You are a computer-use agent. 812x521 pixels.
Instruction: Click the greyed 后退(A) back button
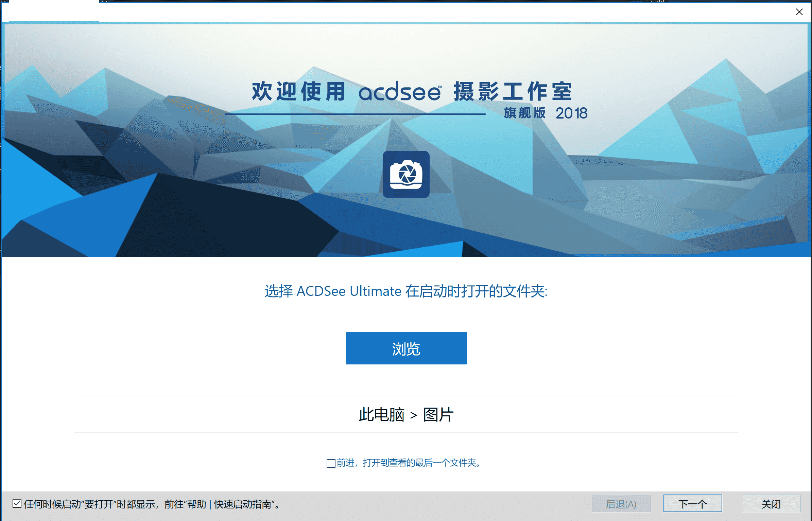(621, 504)
